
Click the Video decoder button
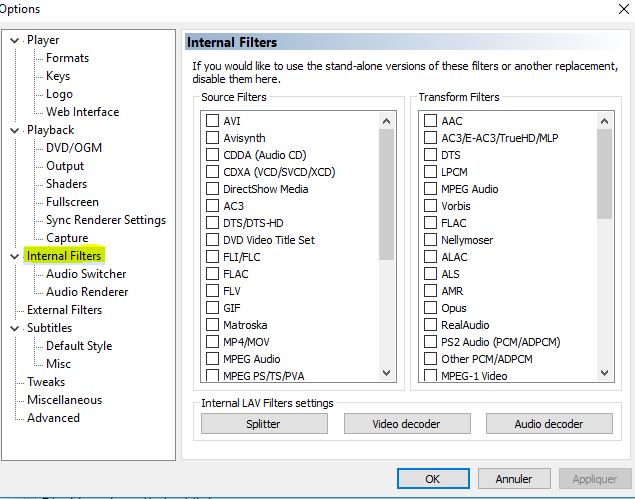pyautogui.click(x=406, y=424)
